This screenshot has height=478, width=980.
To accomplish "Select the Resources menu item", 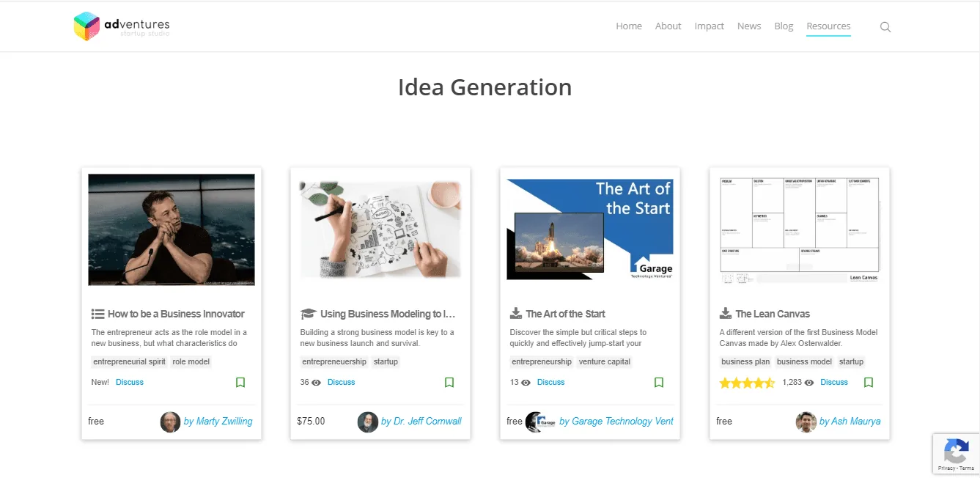I will coord(828,26).
